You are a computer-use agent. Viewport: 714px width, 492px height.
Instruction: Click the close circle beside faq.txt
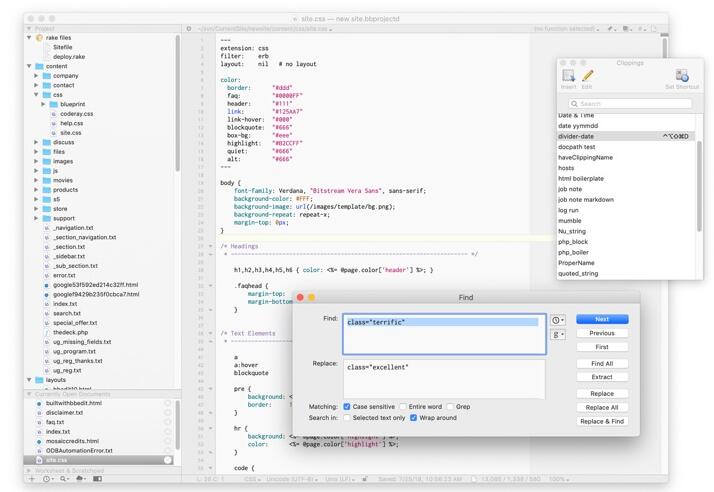click(168, 422)
